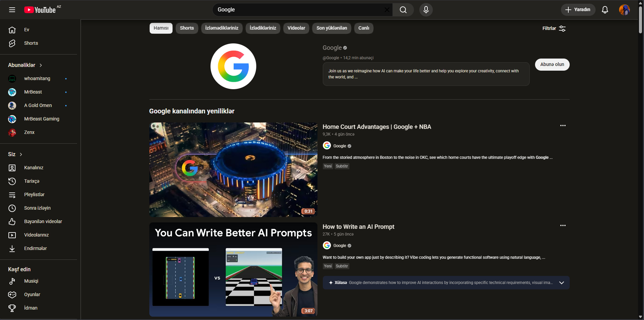
Task: Open the MrBeast Gaming channel
Action: pos(39,119)
